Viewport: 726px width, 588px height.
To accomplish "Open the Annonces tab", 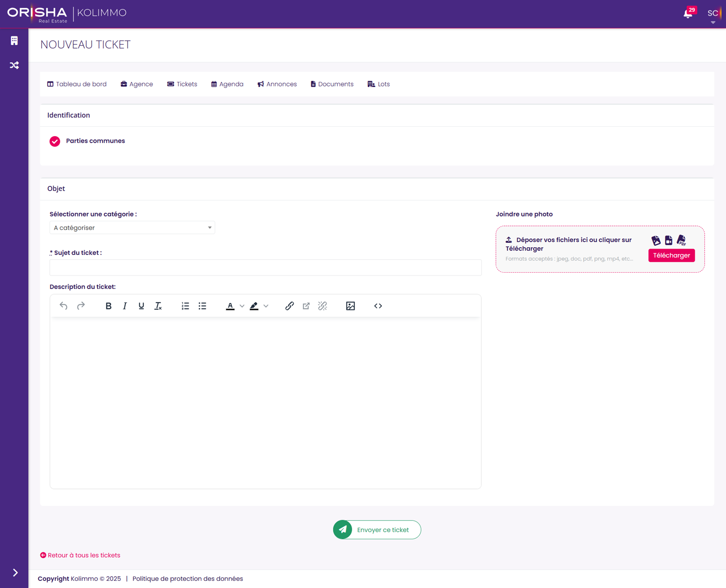I will [x=277, y=84].
